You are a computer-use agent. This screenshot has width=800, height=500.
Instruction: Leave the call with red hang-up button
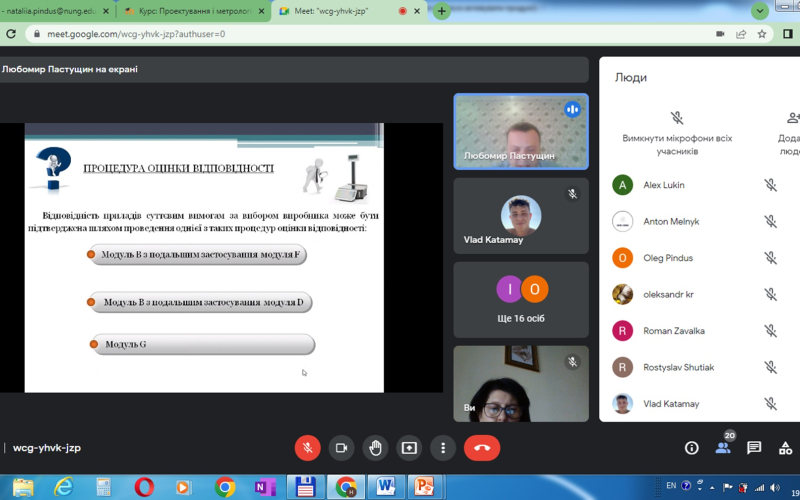481,448
